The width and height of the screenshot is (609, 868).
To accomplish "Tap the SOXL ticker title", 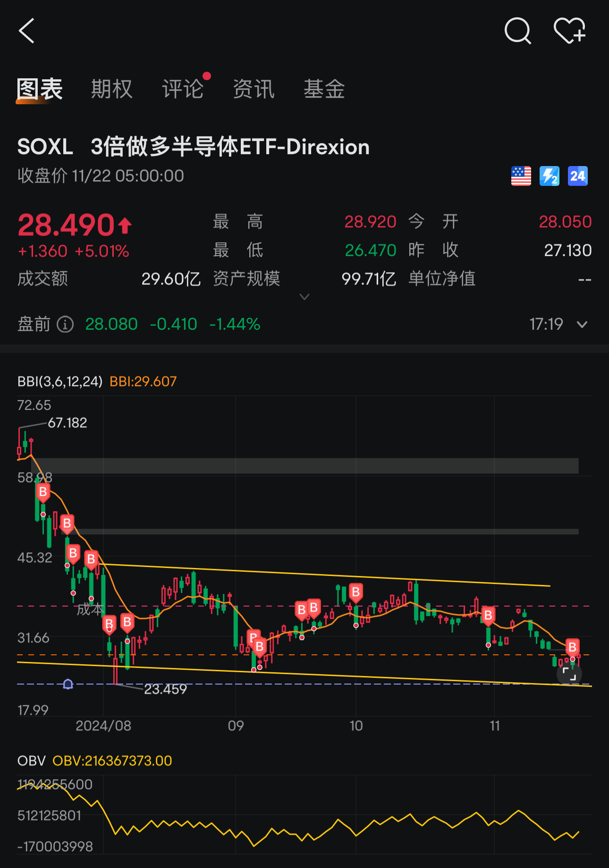I will point(45,147).
